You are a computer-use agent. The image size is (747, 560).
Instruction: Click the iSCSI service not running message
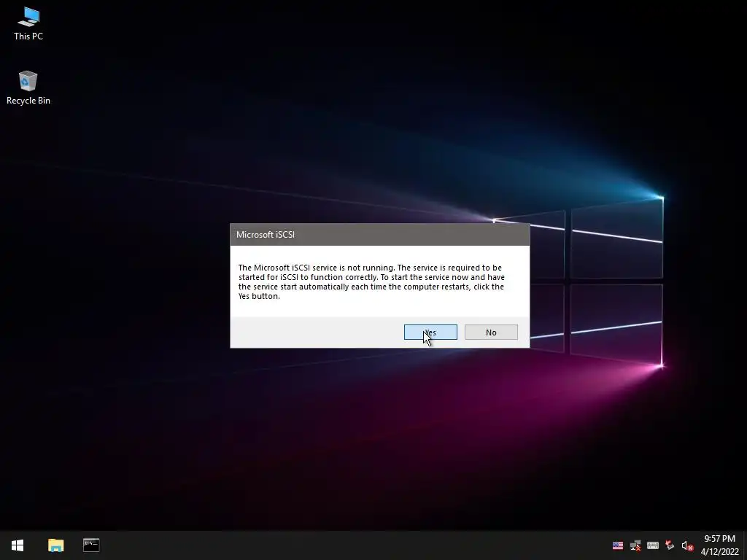click(x=371, y=282)
